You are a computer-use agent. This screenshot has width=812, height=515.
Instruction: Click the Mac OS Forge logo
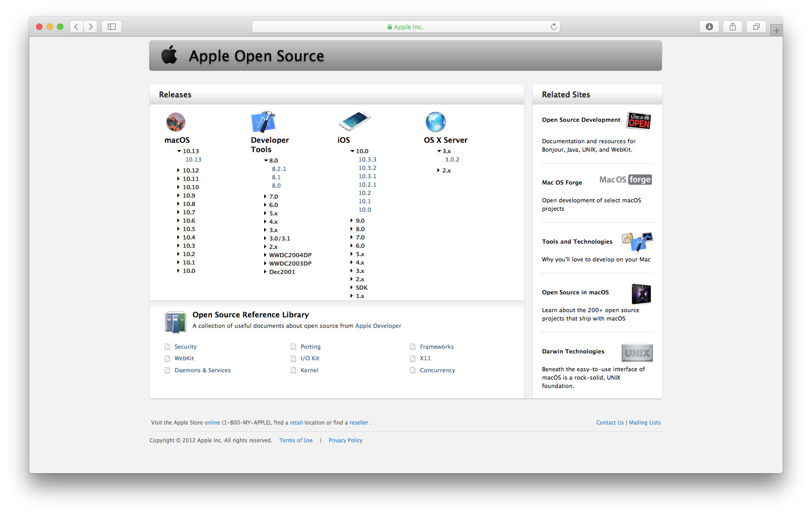tap(625, 179)
